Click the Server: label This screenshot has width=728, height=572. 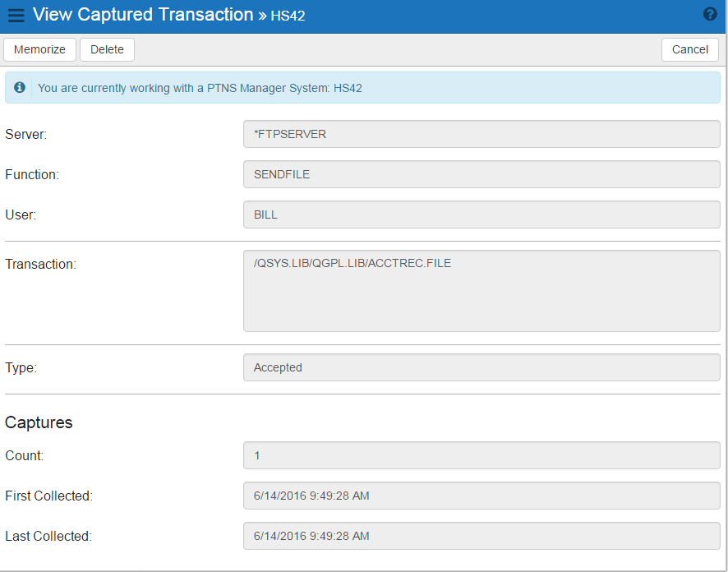[x=26, y=134]
